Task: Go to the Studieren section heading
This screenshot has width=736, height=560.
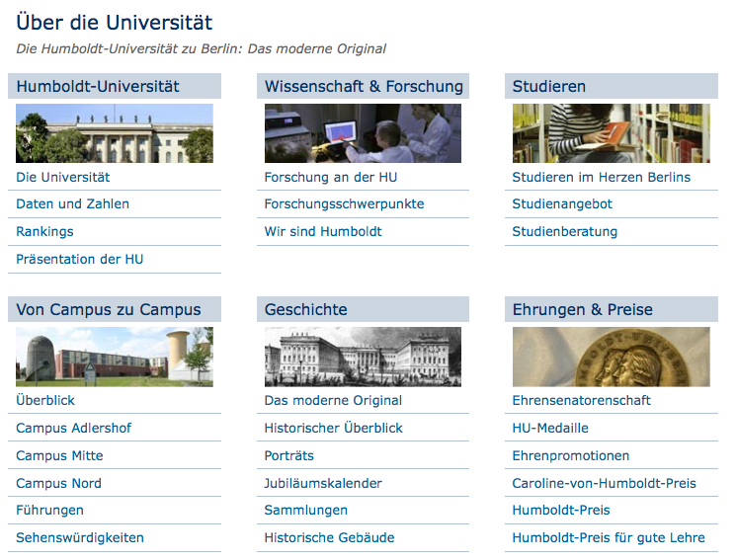Action: 549,87
